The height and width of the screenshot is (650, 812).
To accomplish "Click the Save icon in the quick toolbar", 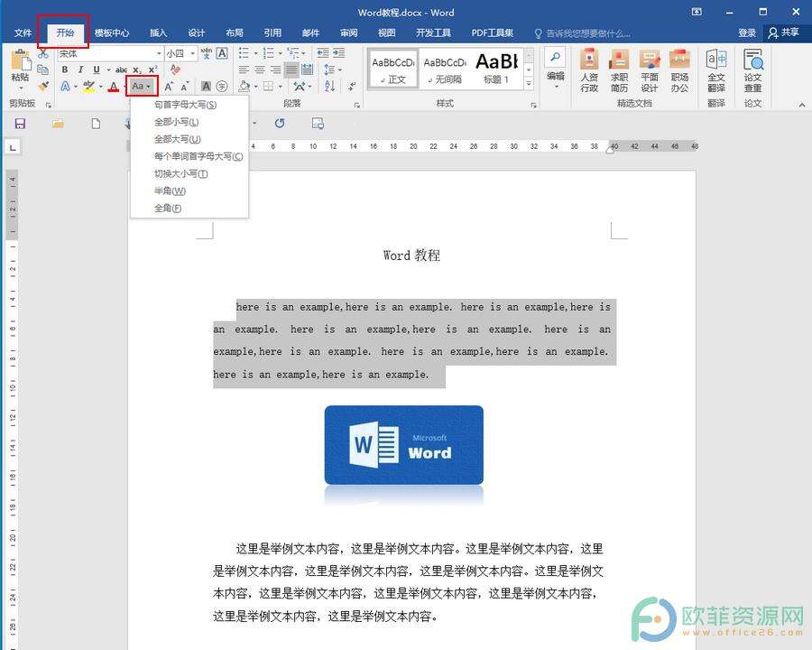I will click(x=20, y=124).
